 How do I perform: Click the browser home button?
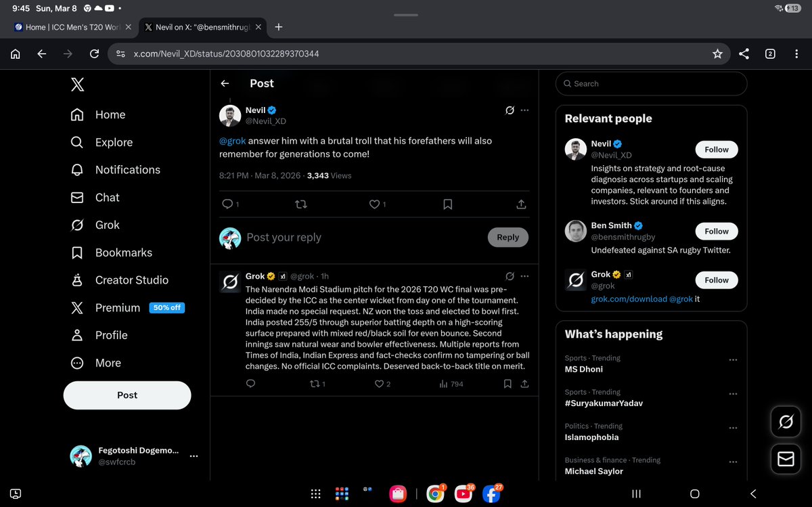click(x=15, y=54)
